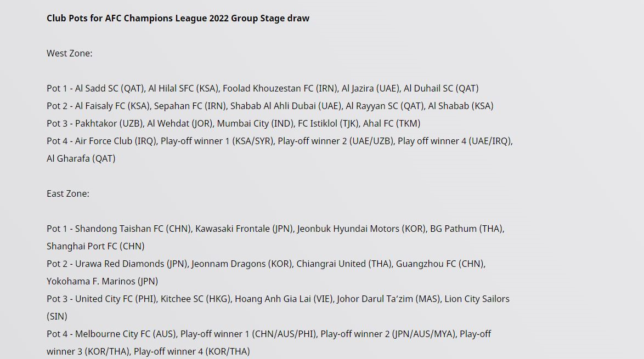
Task: Click Melbourne City FC (AUS) entry
Action: 126,334
